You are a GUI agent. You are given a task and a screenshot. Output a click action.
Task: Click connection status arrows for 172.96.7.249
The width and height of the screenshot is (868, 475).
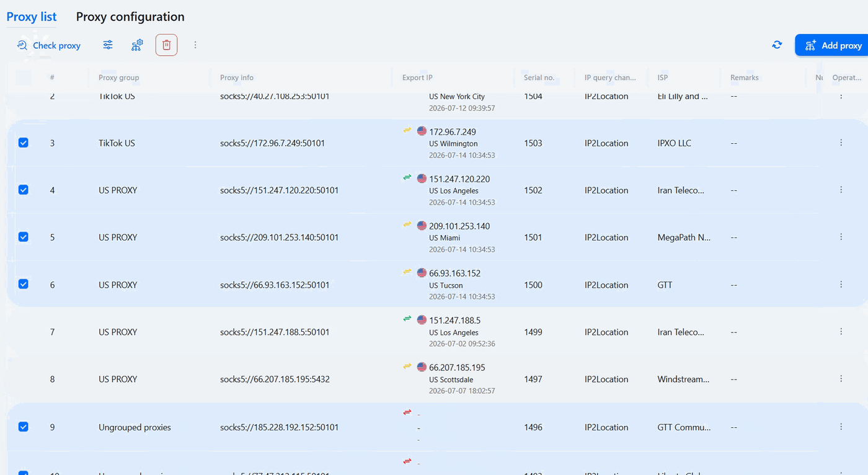point(407,130)
